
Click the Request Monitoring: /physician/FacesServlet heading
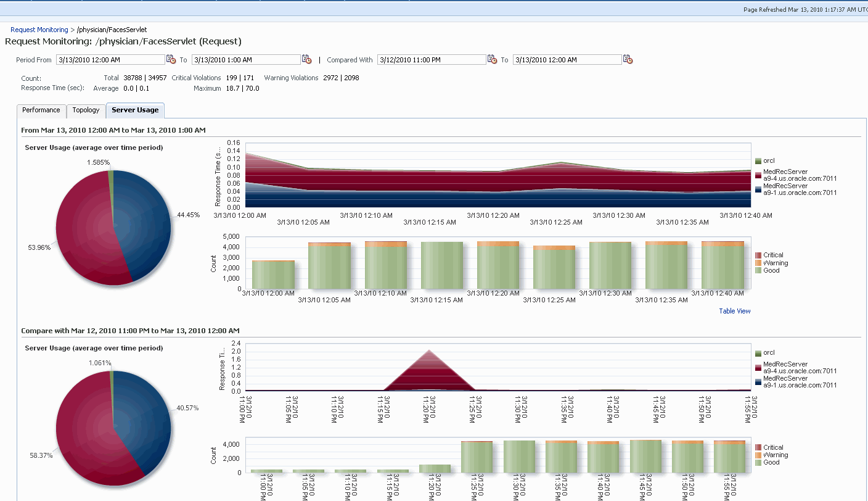(x=123, y=41)
